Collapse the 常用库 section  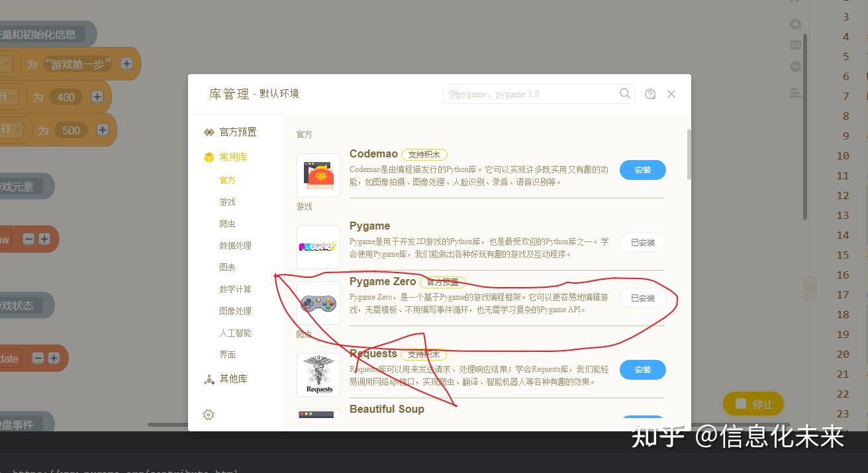(x=233, y=157)
